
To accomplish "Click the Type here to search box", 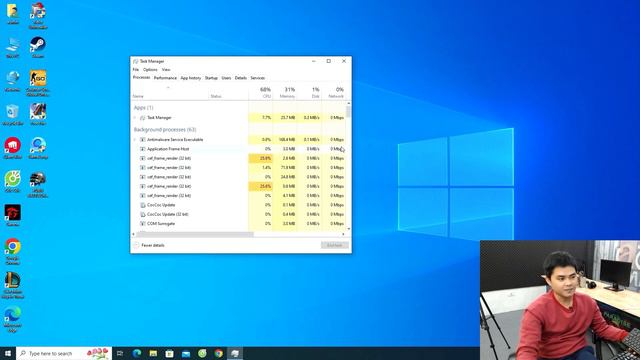I will coord(64,353).
